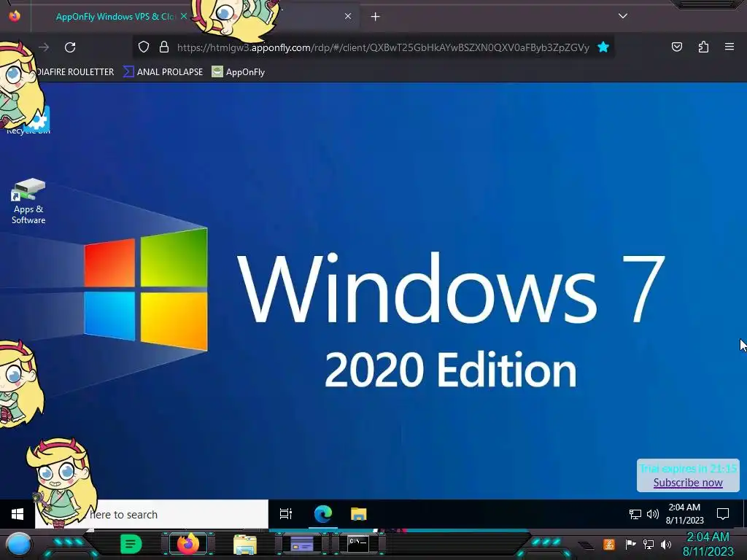Screen dimensions: 747x560
Task: Open the ANAL PROLAPSE bookmark
Action: pyautogui.click(x=163, y=72)
